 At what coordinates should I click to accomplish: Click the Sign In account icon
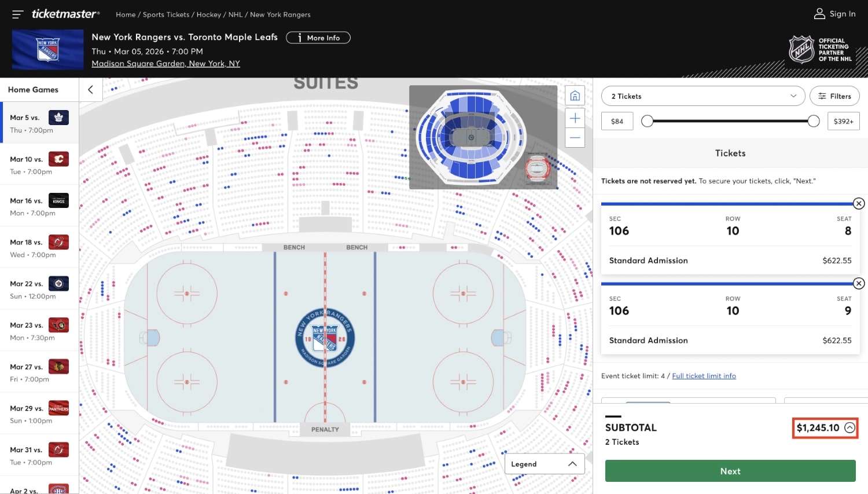[x=819, y=14]
